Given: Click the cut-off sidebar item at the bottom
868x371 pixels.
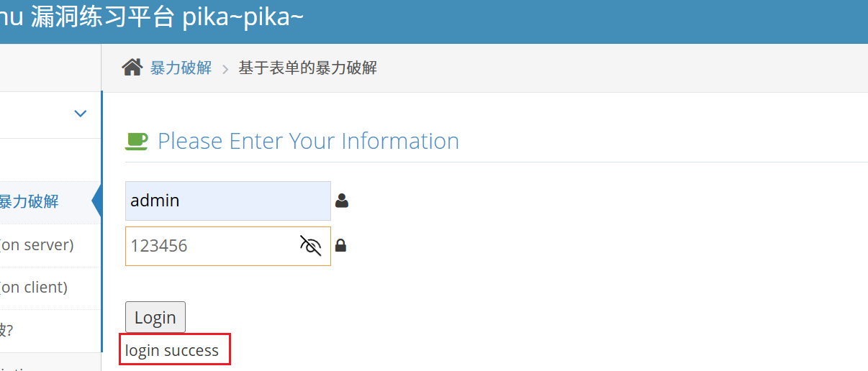Looking at the screenshot, I should tap(22, 367).
